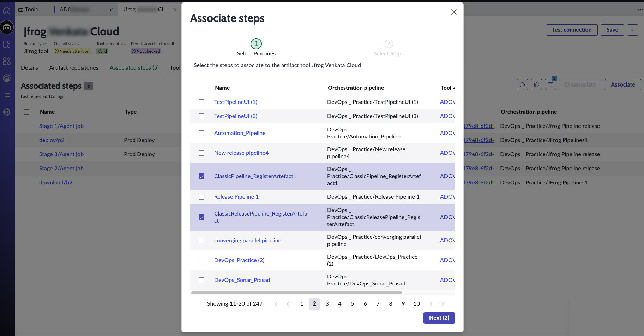Open the dashboard panels icon in the sidebar
The image size is (644, 336).
7,44
